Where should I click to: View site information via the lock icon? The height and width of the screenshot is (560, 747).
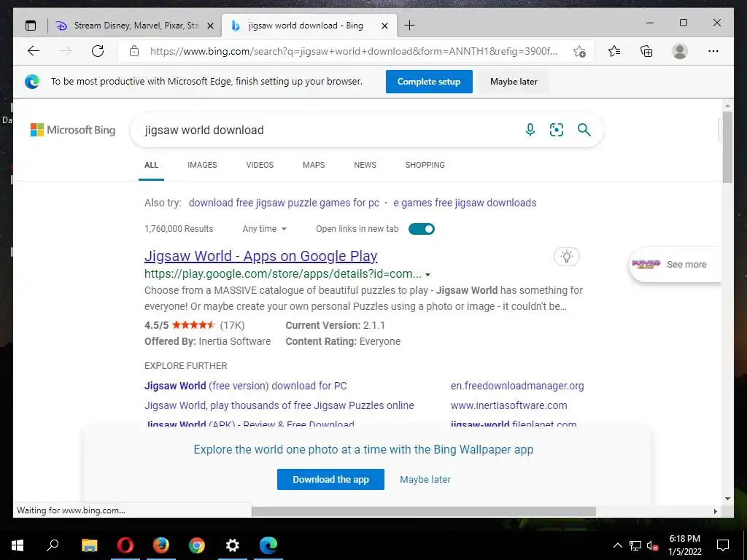point(134,51)
